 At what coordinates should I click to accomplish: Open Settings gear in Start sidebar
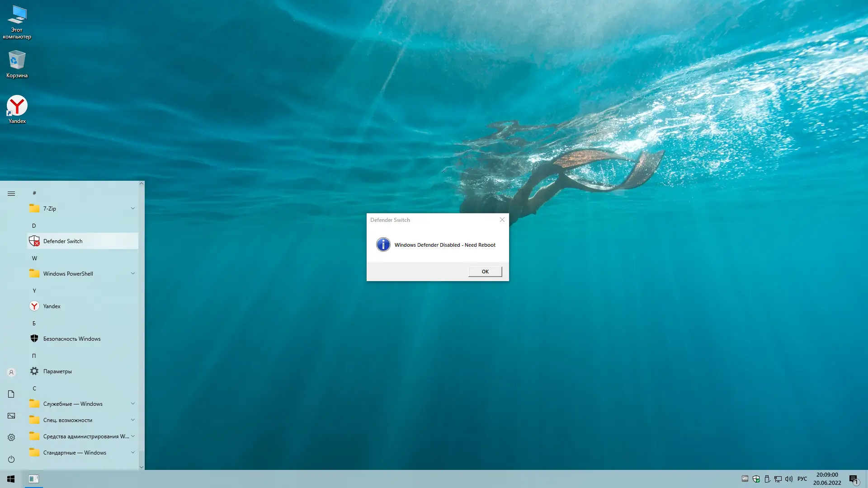coord(11,437)
